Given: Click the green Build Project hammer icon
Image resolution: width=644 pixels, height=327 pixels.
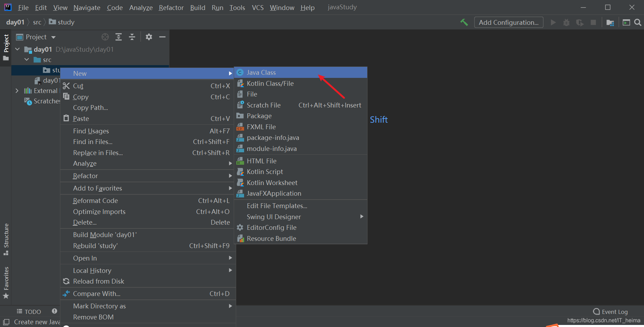Looking at the screenshot, I should point(464,22).
